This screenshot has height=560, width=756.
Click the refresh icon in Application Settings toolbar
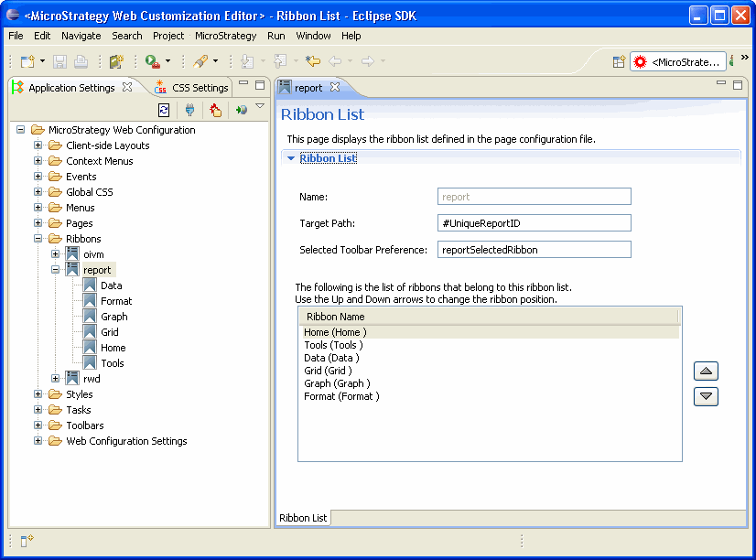164,111
